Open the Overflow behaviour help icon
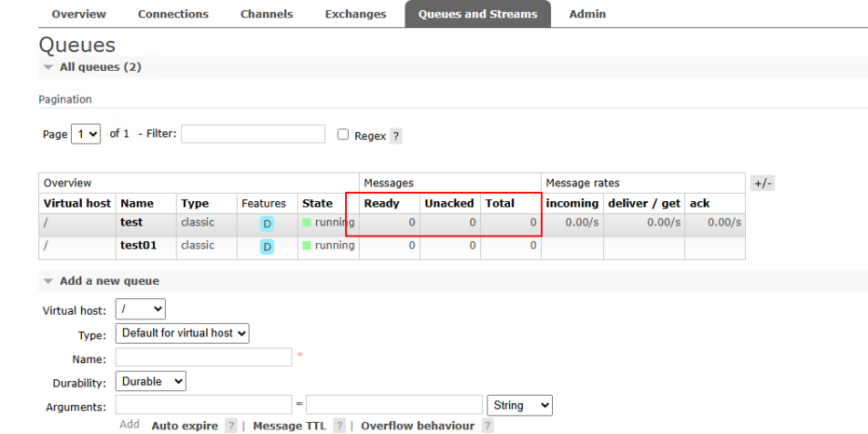868x434 pixels. tap(487, 426)
